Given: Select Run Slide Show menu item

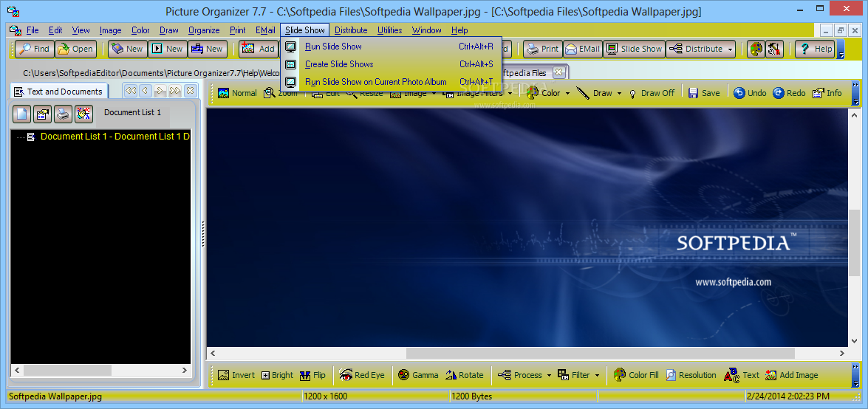Looking at the screenshot, I should click(x=391, y=47).
